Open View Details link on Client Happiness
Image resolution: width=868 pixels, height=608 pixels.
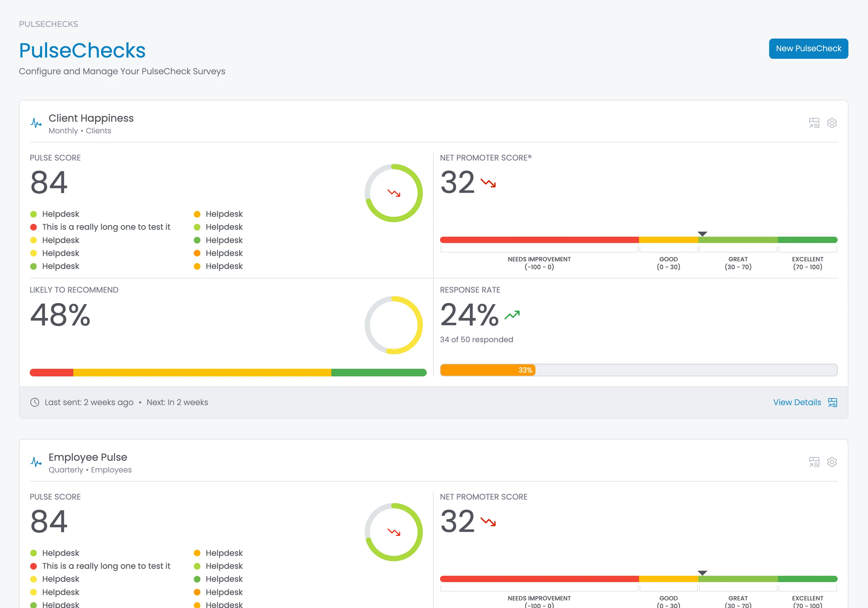pos(797,402)
